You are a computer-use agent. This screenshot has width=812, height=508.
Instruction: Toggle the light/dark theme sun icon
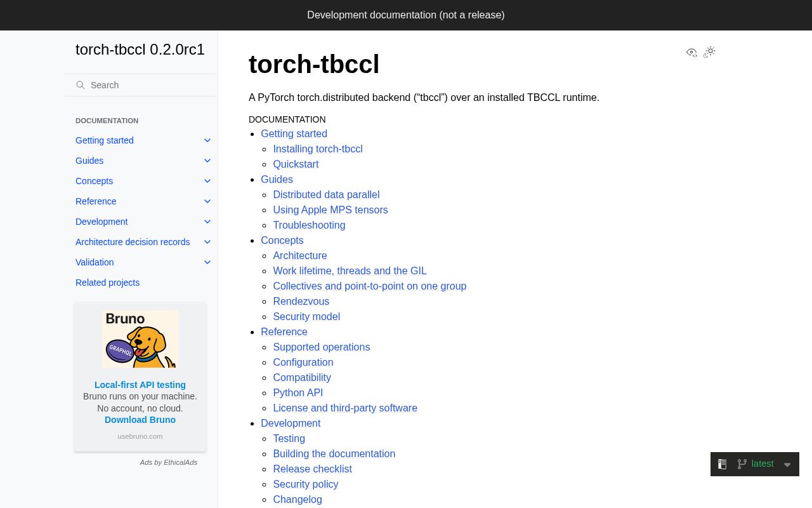click(710, 51)
